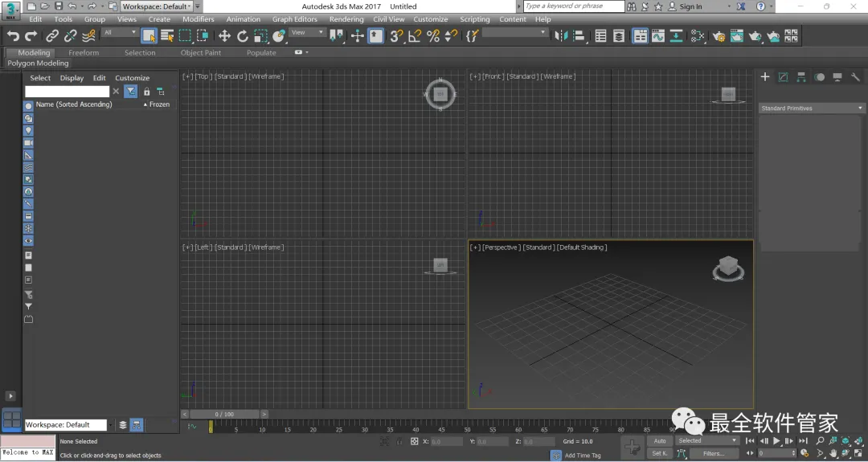Open the Render Setup teapot icon

coord(719,36)
